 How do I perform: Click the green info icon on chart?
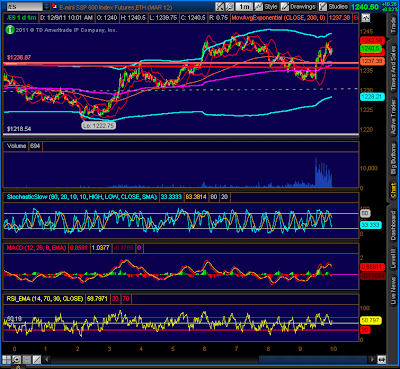[x=10, y=30]
